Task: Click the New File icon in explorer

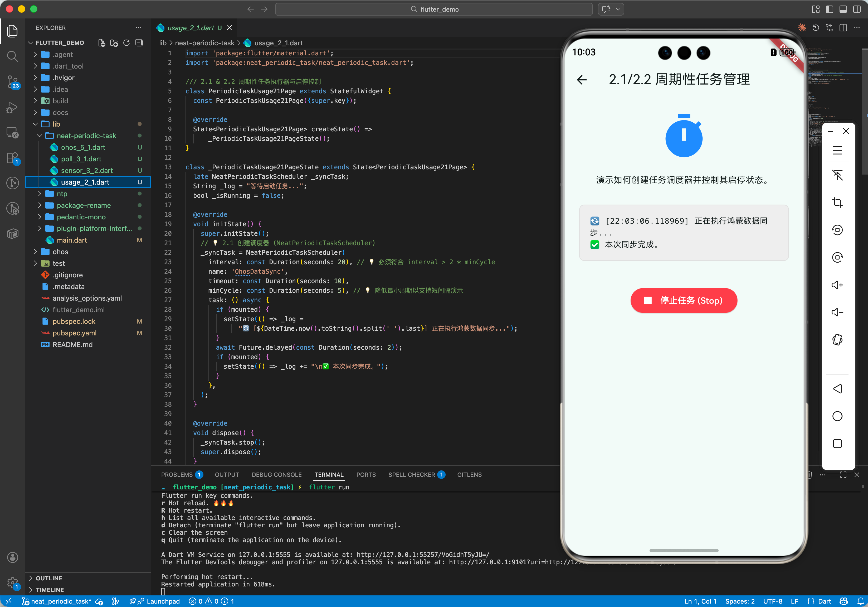Action: (x=101, y=43)
